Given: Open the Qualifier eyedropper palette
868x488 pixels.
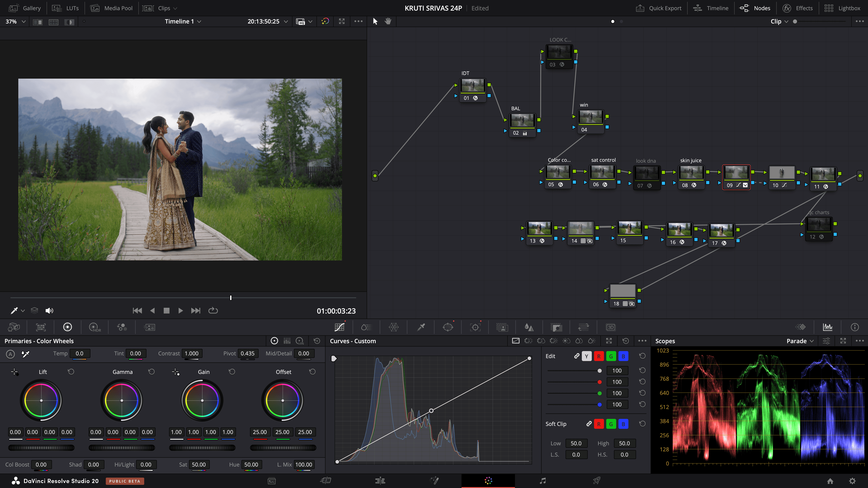Looking at the screenshot, I should (x=421, y=327).
